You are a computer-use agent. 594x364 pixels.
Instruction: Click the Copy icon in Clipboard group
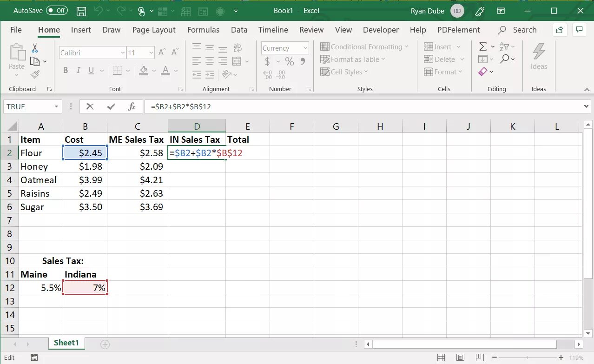pyautogui.click(x=35, y=61)
